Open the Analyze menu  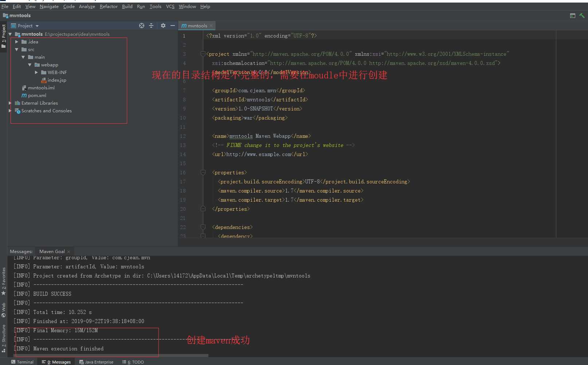coord(87,7)
